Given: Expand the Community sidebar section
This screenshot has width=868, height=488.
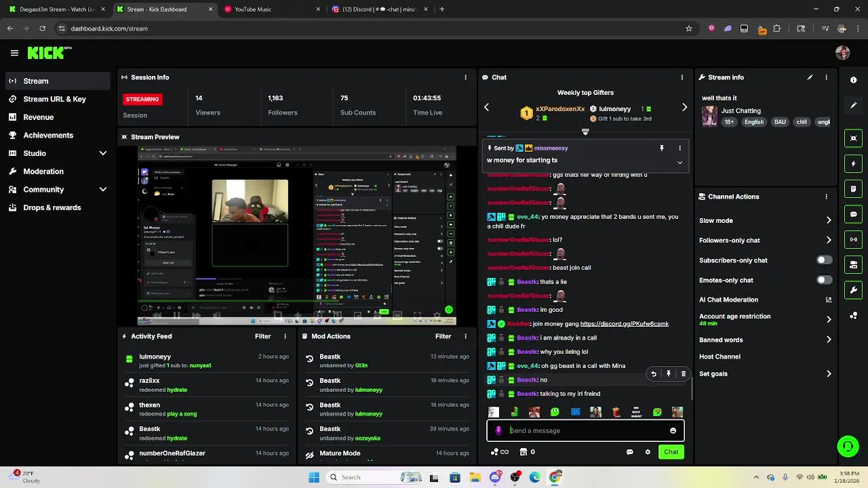Looking at the screenshot, I should 103,190.
